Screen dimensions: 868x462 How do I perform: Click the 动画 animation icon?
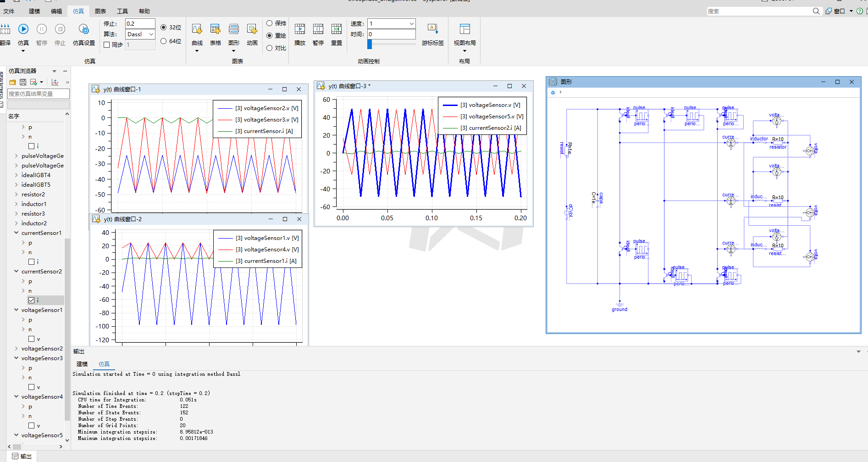tap(252, 29)
